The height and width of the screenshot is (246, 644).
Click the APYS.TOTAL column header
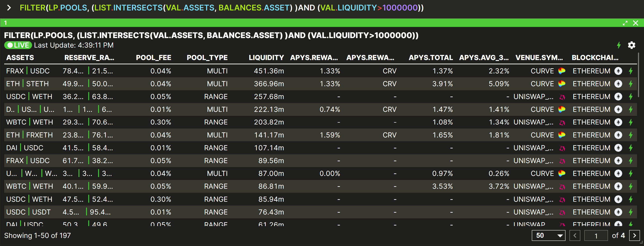click(430, 57)
